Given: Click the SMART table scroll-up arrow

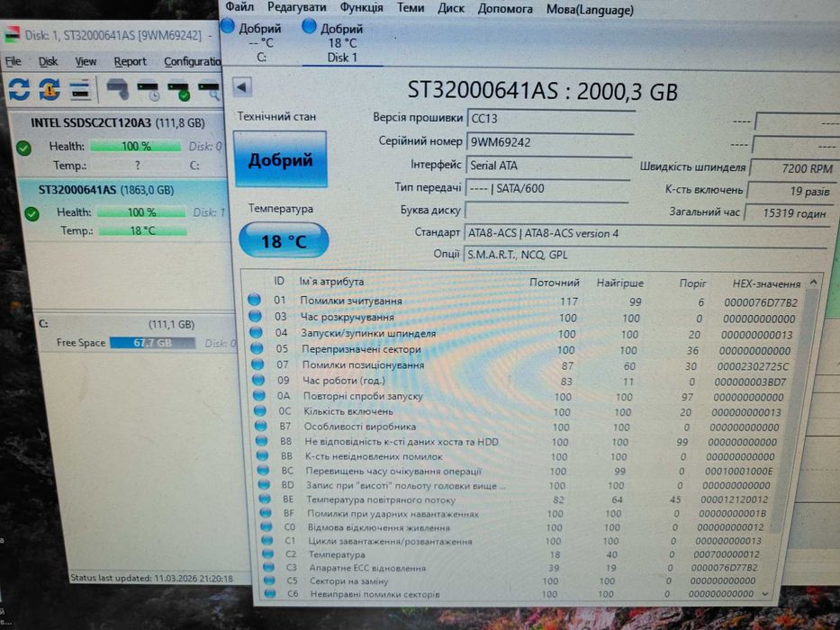Looking at the screenshot, I should [814, 282].
